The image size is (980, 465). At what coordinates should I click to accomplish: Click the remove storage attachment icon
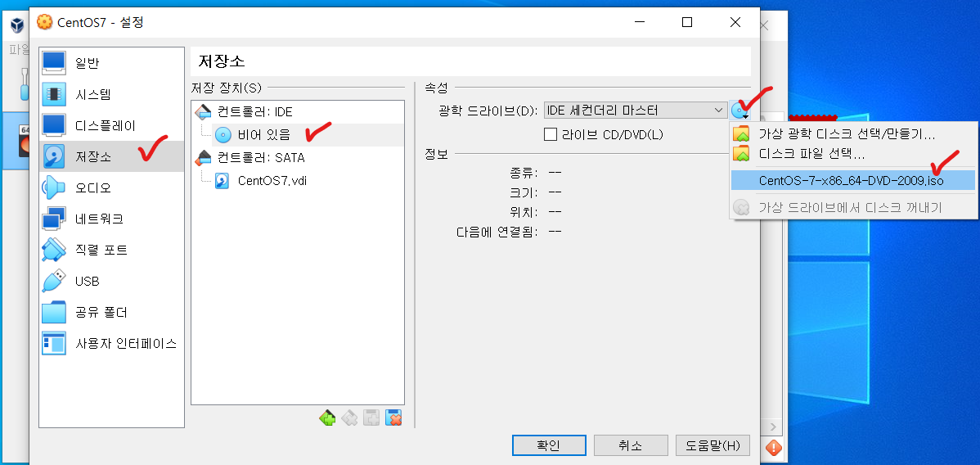click(393, 418)
